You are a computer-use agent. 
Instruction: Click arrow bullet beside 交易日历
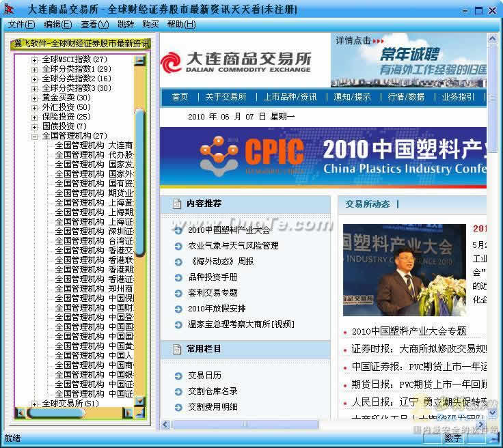[x=178, y=376]
